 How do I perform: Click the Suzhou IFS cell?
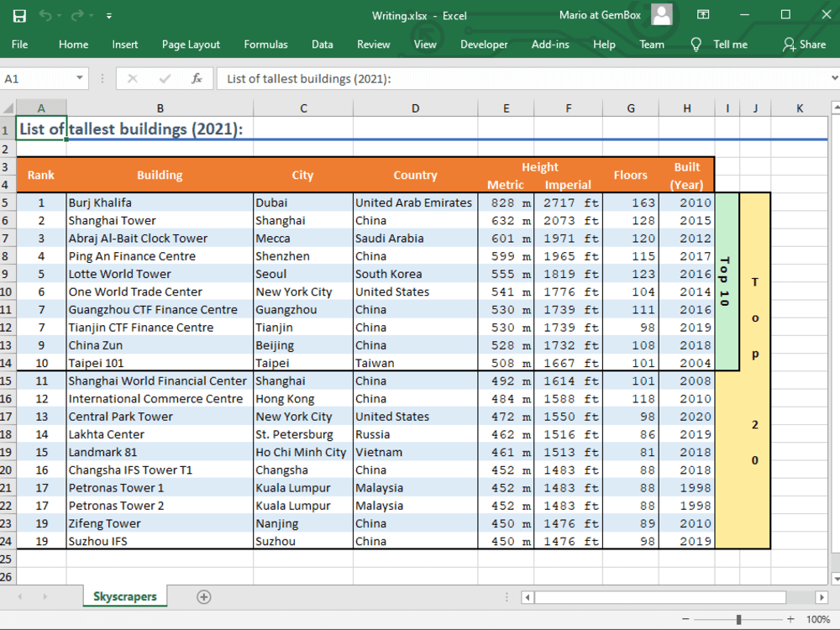(160, 541)
